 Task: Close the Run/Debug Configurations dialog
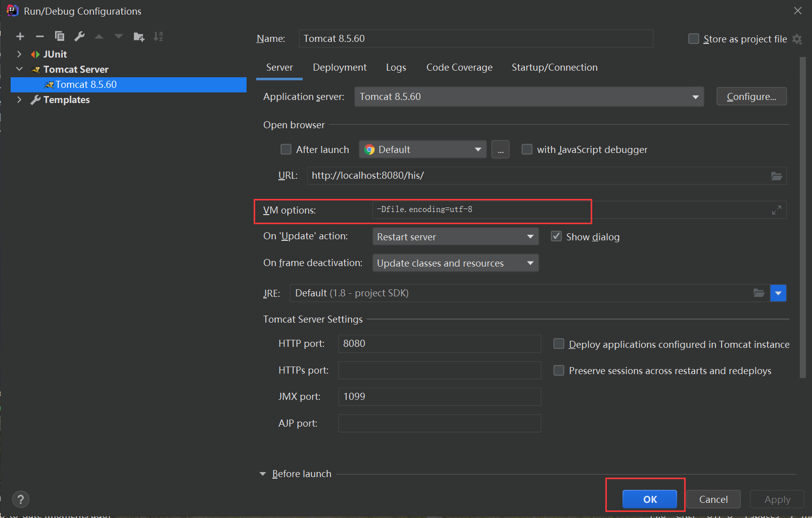pos(798,11)
